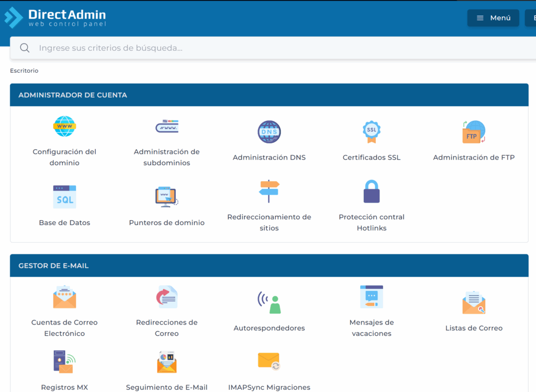Image resolution: width=536 pixels, height=392 pixels.
Task: Open Base de Datos SQL icon
Action: [x=64, y=197]
